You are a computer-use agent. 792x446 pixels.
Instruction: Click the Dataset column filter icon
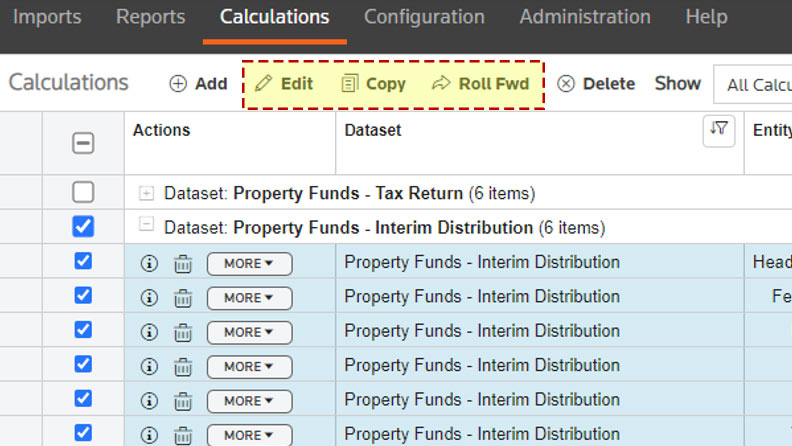coord(718,130)
